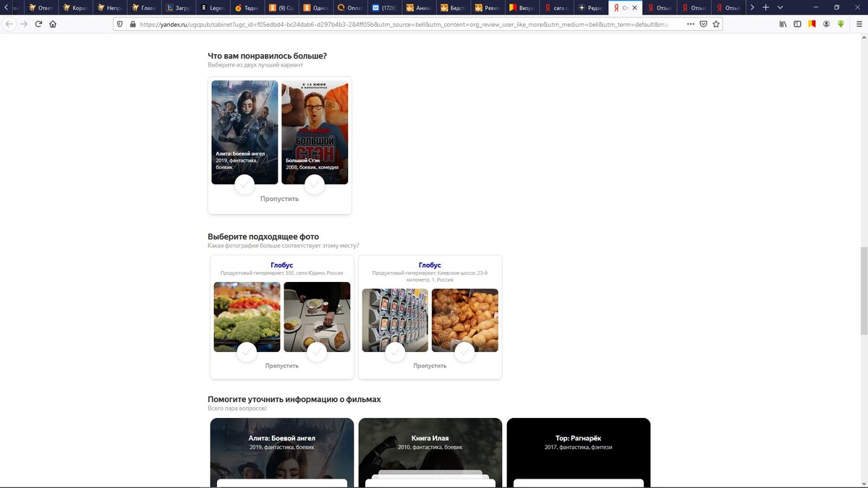This screenshot has height=488, width=868.
Task: Choose Большой Стэн checkmark
Action: click(x=315, y=184)
